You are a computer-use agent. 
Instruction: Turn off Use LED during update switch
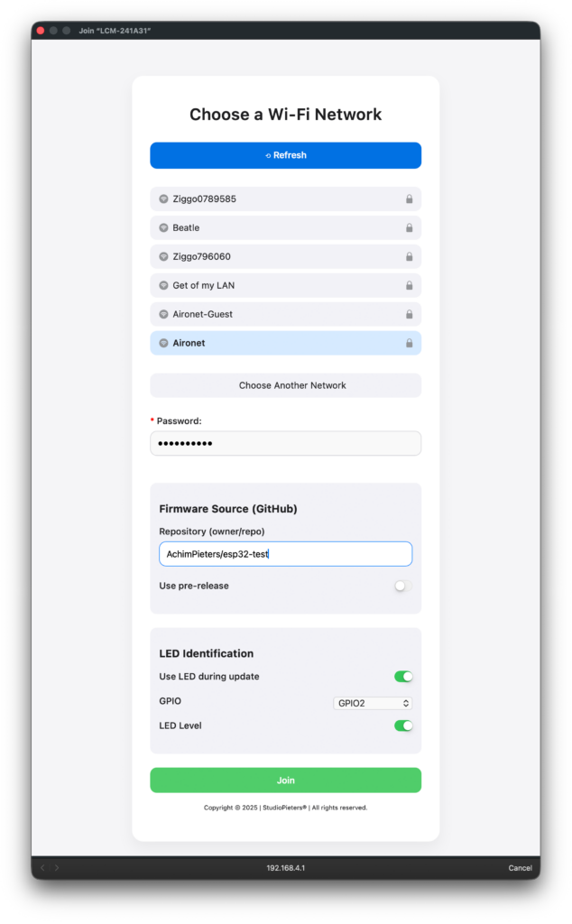[403, 677]
